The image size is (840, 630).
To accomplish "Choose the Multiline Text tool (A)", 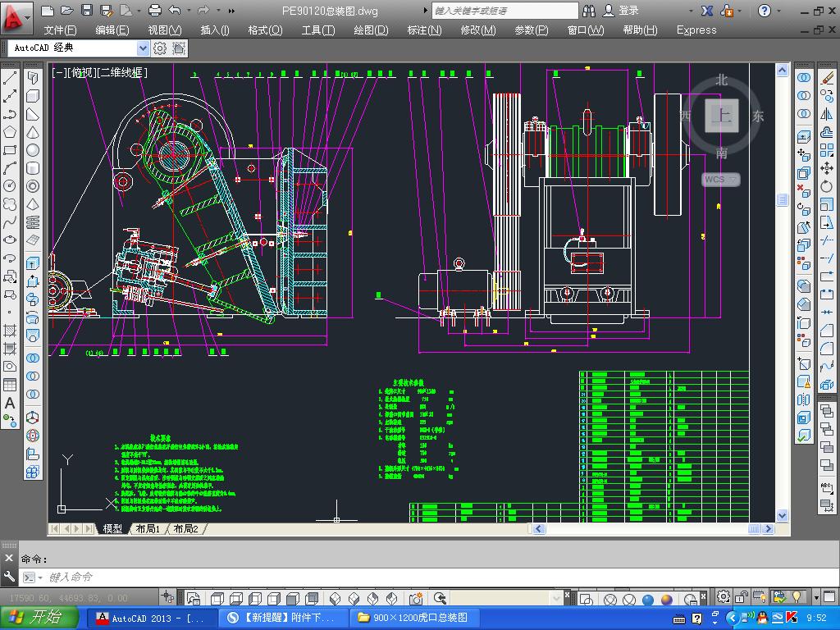I will tap(10, 403).
